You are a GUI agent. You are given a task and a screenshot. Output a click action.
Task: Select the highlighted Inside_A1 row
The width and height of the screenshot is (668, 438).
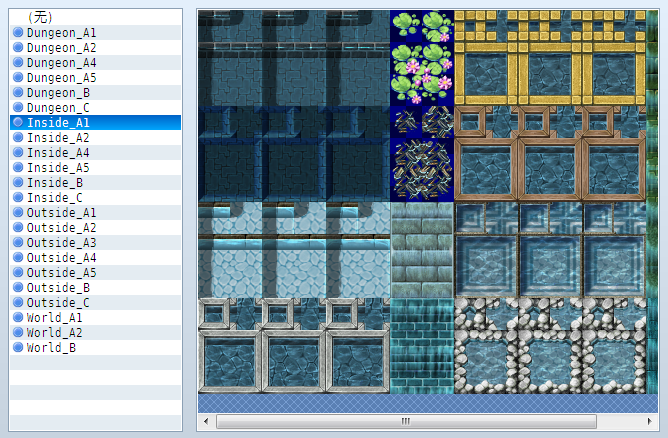tap(95, 123)
